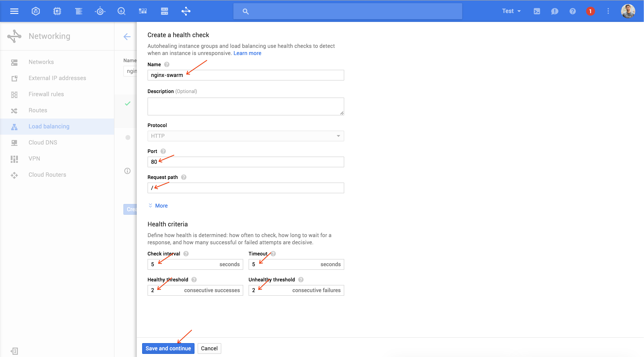Select Cloud Routers in sidebar
This screenshot has width=644, height=357.
[x=57, y=175]
